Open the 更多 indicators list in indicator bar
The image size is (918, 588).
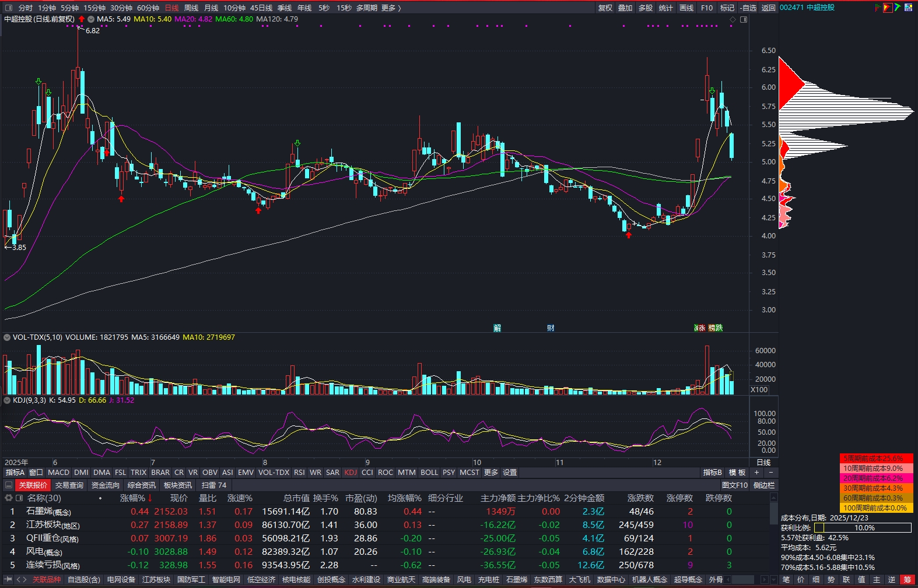(x=491, y=473)
